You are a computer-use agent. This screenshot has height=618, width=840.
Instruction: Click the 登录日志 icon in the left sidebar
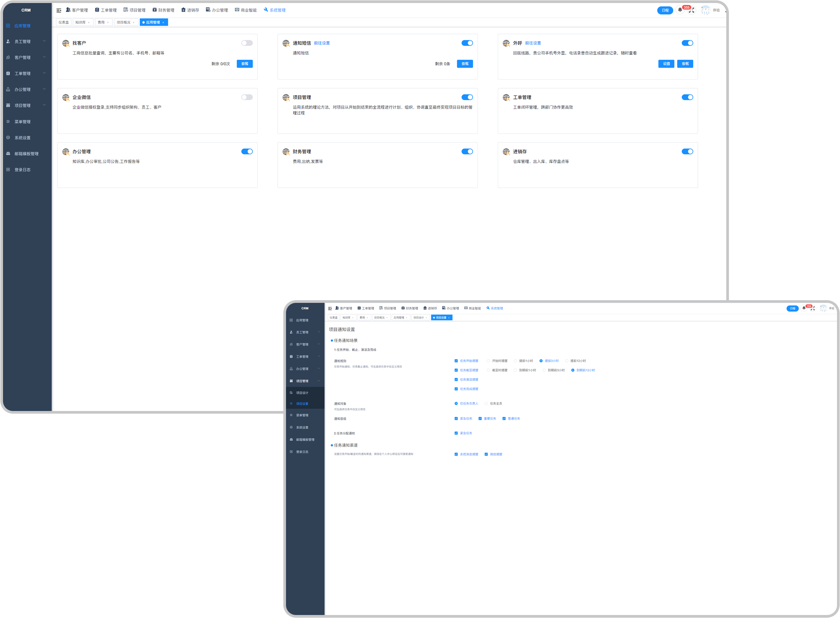click(8, 170)
